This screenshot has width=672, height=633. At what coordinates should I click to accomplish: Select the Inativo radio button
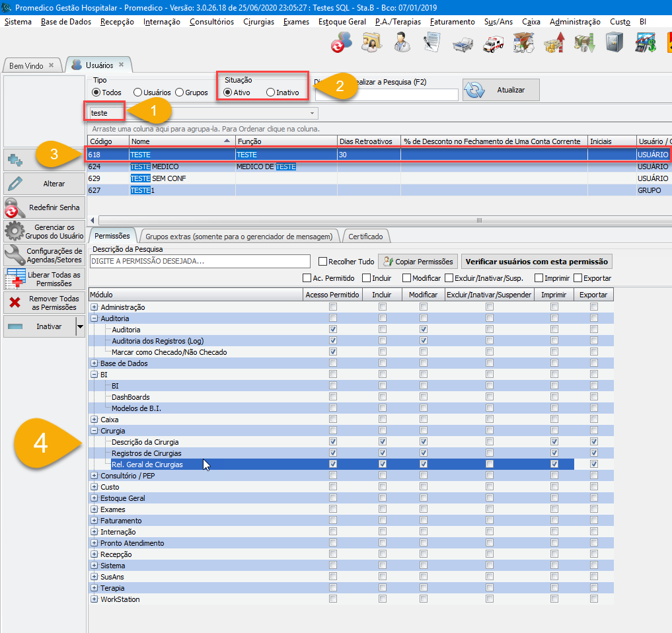(271, 93)
